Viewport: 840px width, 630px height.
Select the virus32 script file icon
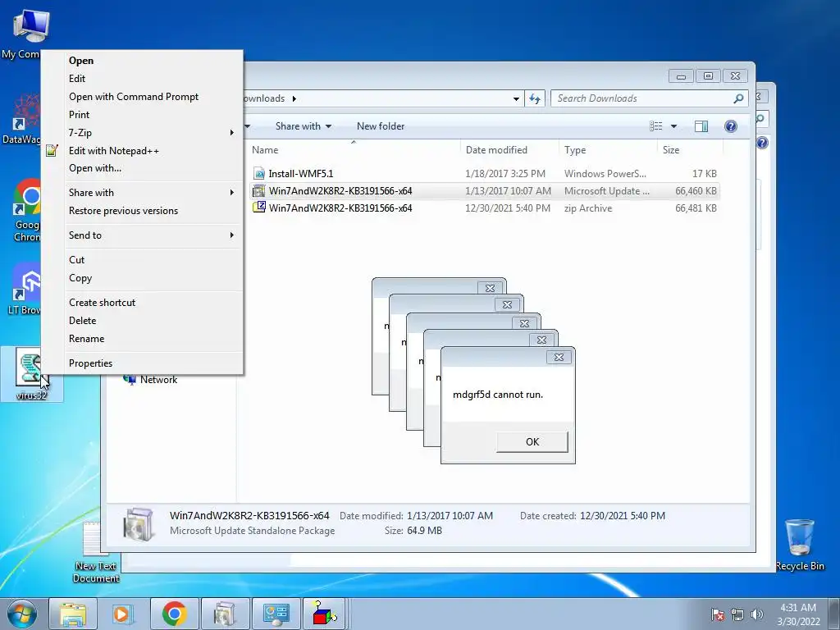[30, 367]
